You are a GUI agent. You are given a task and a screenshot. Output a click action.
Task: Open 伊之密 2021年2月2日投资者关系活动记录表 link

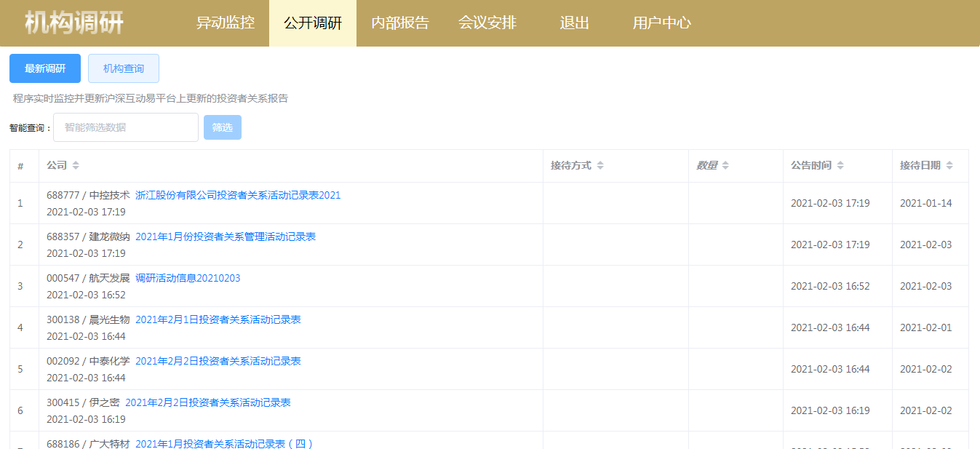click(208, 402)
